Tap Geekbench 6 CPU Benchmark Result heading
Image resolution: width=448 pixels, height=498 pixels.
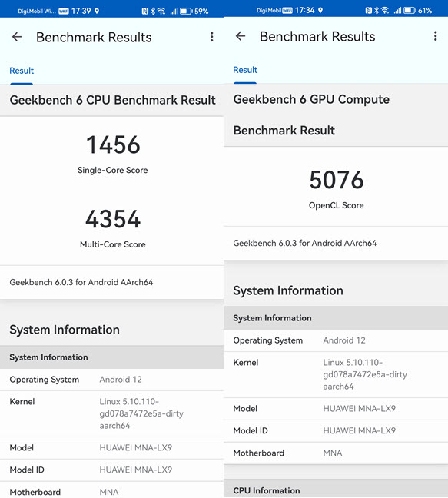coord(113,100)
